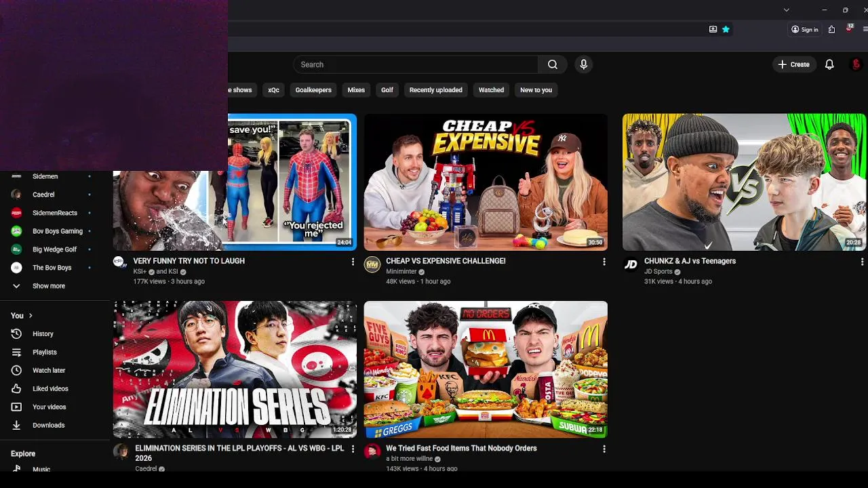
Task: Go to Miniminter channel name
Action: tap(401, 272)
